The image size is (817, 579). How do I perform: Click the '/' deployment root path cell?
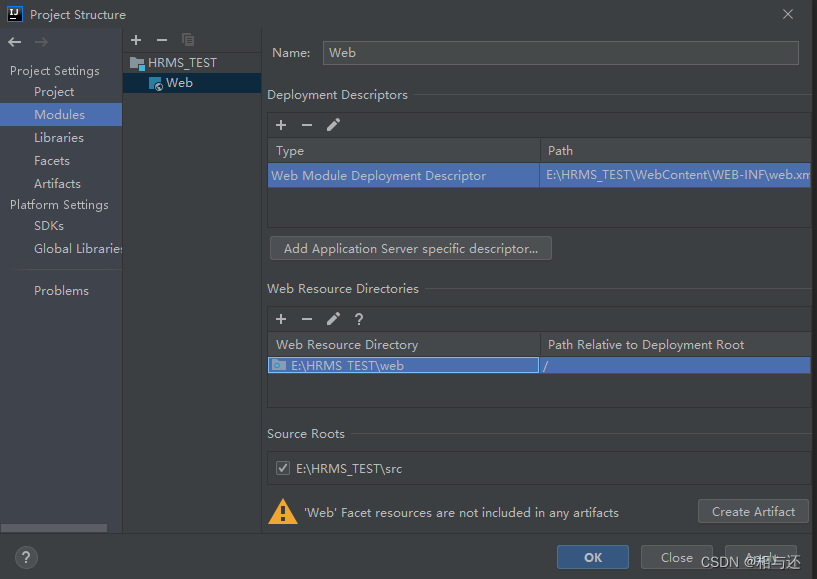(x=676, y=365)
